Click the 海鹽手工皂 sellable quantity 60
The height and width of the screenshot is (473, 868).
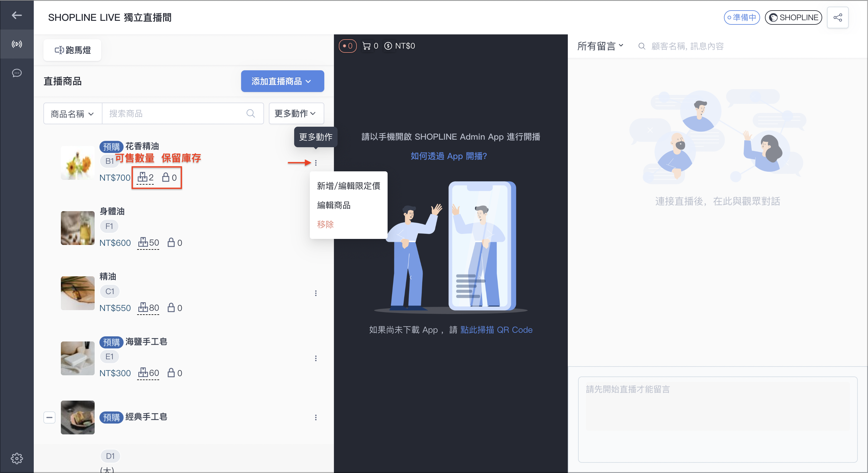pyautogui.click(x=148, y=373)
